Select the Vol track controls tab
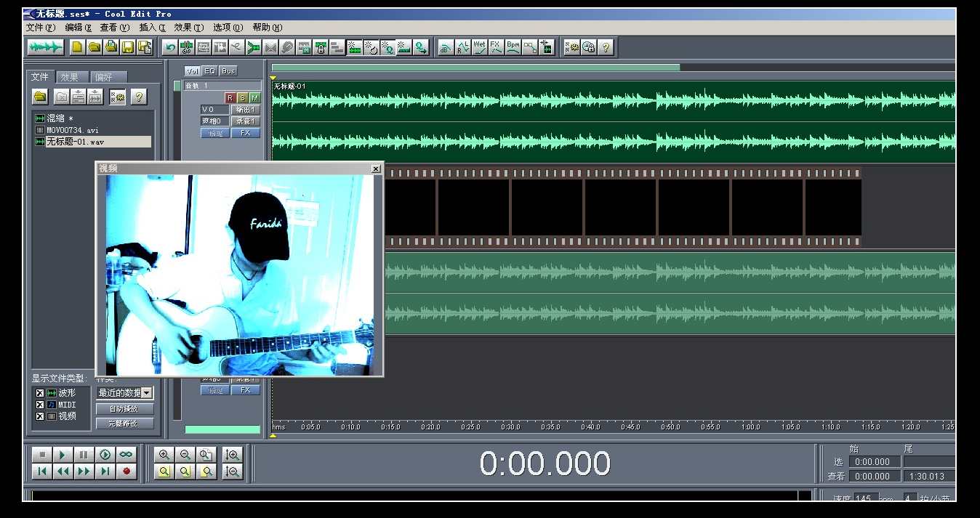 click(x=192, y=71)
